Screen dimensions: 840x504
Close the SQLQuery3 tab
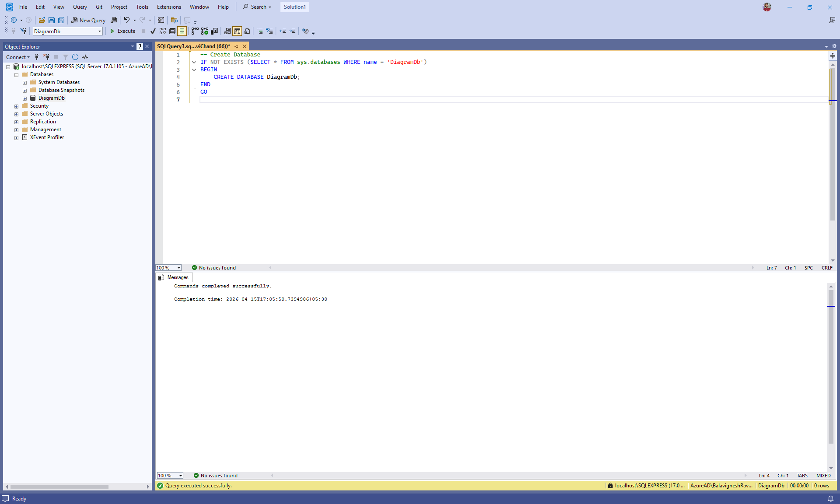pos(245,46)
